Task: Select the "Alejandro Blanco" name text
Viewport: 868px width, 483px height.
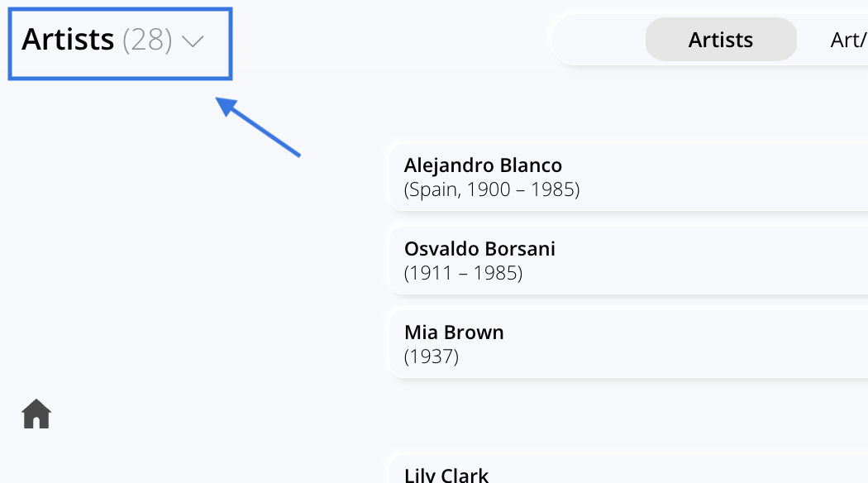Action: [x=483, y=165]
